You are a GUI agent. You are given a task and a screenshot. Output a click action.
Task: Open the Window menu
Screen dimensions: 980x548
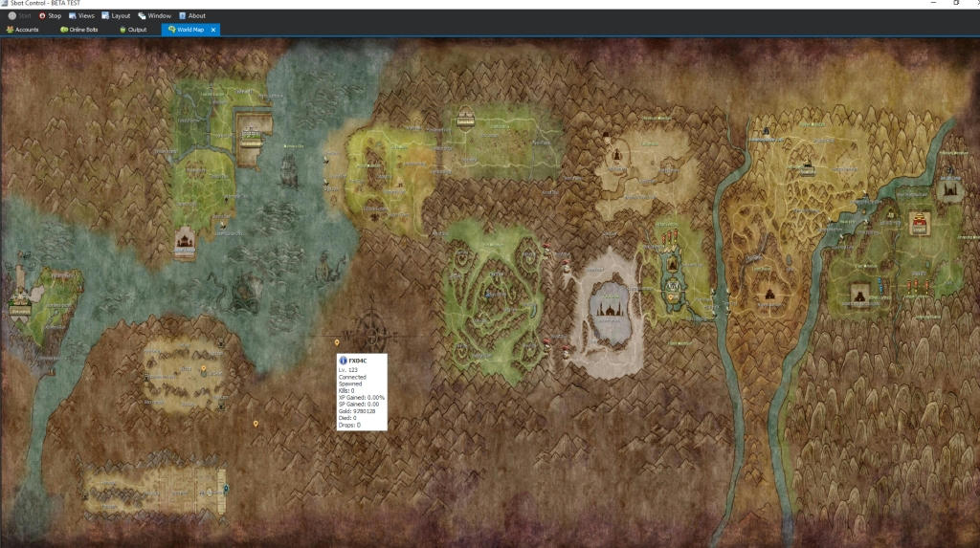(x=154, y=15)
